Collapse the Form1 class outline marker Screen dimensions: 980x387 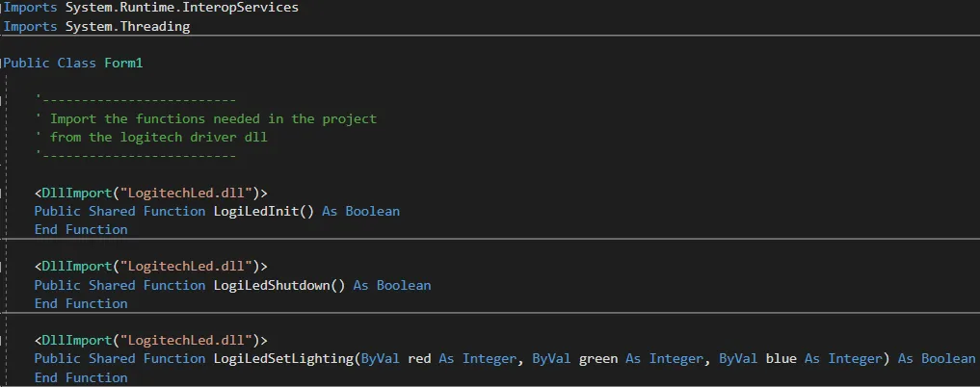pyautogui.click(x=3, y=63)
